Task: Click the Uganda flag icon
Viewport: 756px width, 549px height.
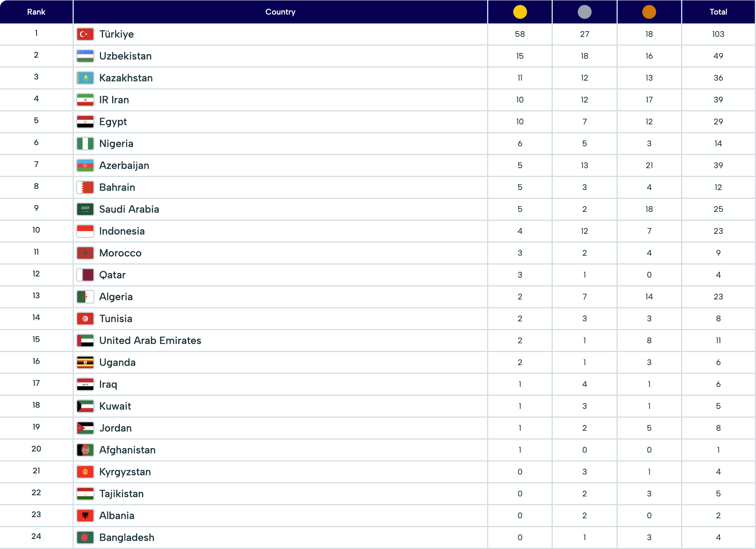Action: pyautogui.click(x=85, y=362)
